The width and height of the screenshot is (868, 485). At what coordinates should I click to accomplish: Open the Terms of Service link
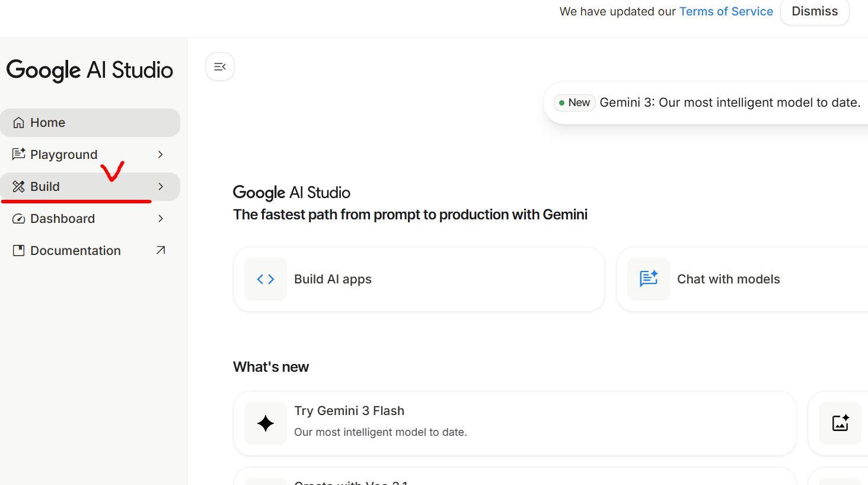point(726,12)
